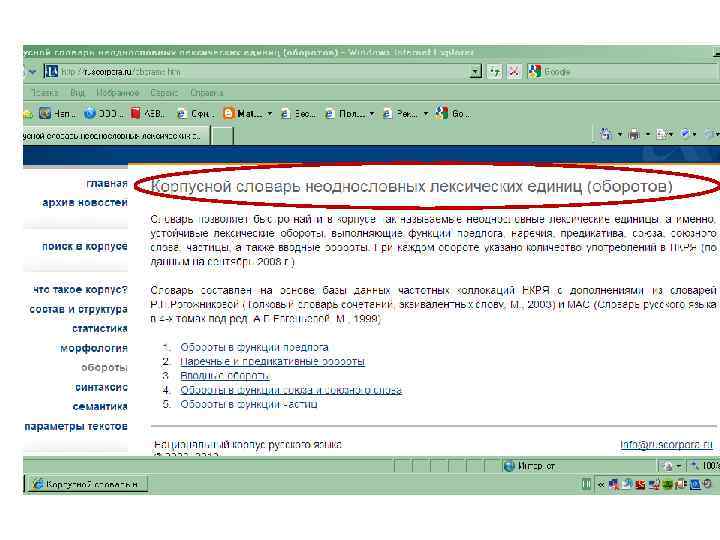Open the orange Blogger 'Mat...' favorites shortcut
Screen dimensions: 720x540
point(242,113)
